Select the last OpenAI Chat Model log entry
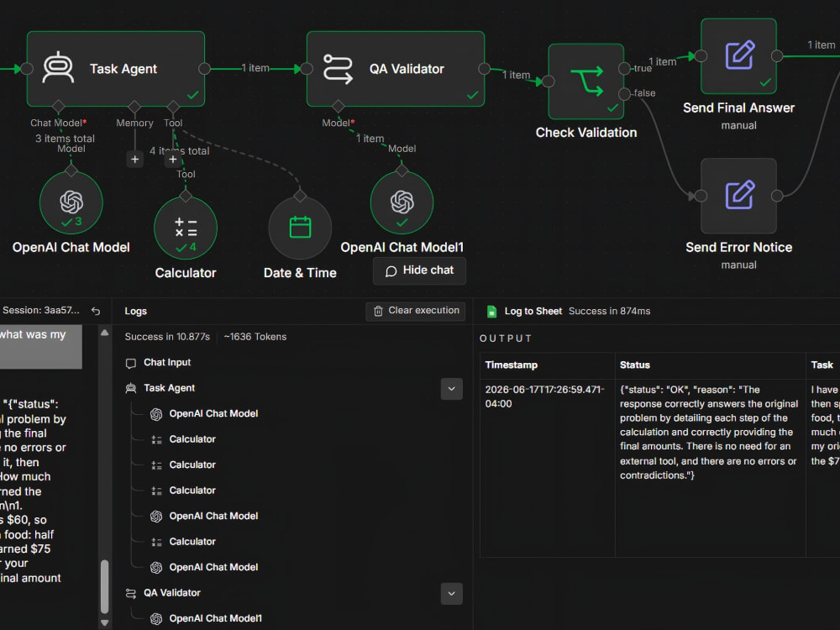The height and width of the screenshot is (630, 840). [213, 567]
